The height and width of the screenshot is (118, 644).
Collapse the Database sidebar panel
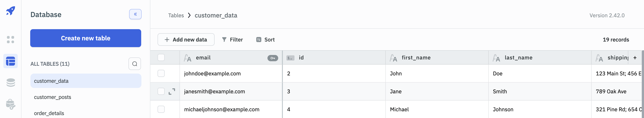click(135, 14)
